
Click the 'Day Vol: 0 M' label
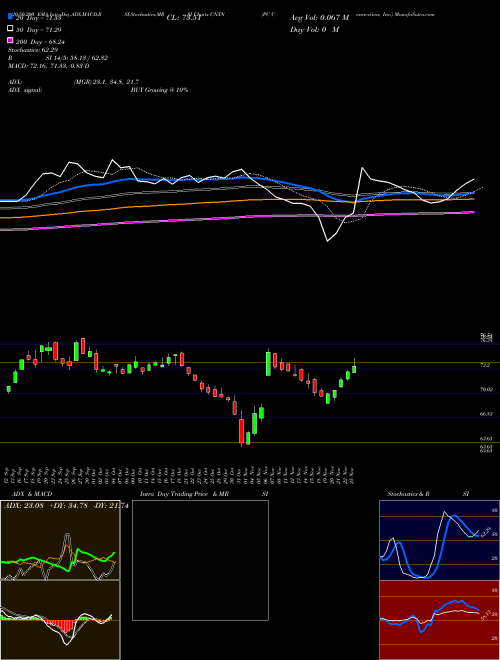pos(314,30)
